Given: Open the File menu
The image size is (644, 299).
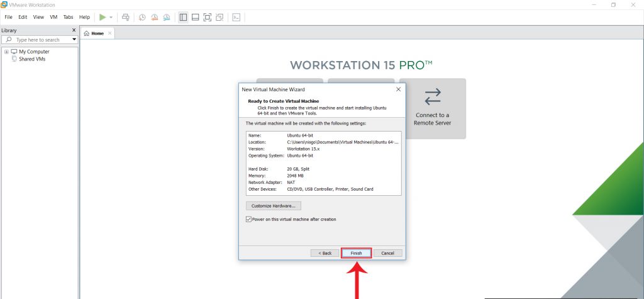Looking at the screenshot, I should pyautogui.click(x=9, y=17).
